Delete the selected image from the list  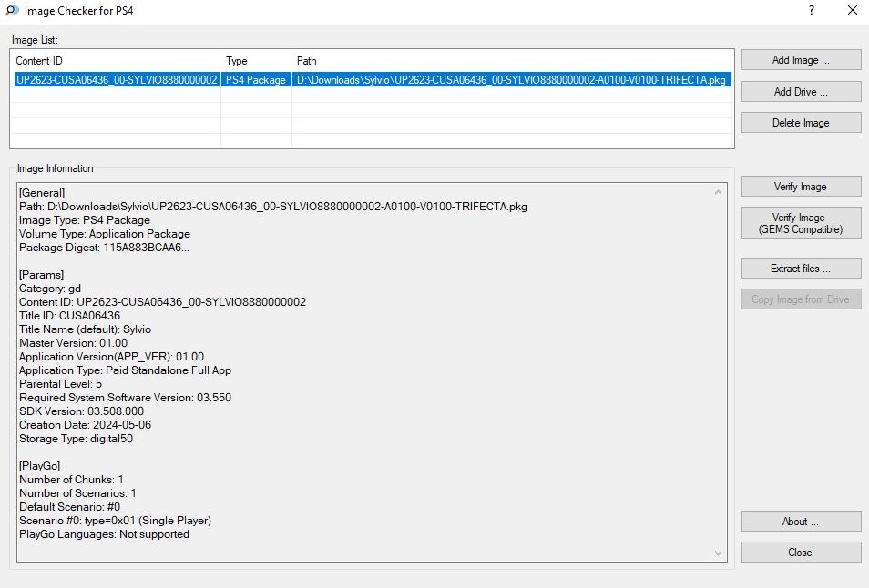(801, 123)
